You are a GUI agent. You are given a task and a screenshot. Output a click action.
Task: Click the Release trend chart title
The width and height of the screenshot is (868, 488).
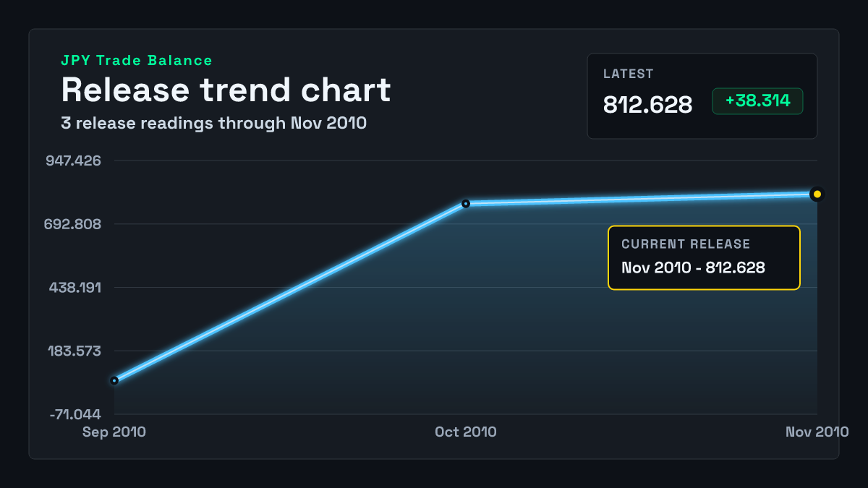pyautogui.click(x=226, y=90)
